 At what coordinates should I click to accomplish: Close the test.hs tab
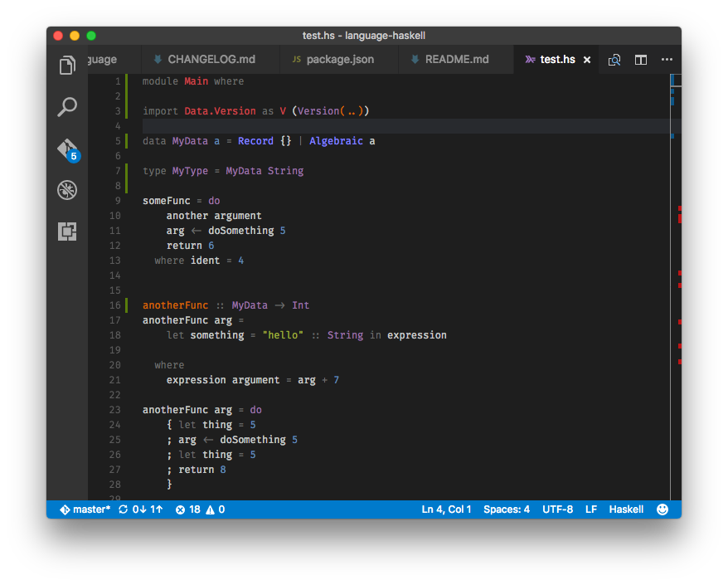(x=587, y=60)
